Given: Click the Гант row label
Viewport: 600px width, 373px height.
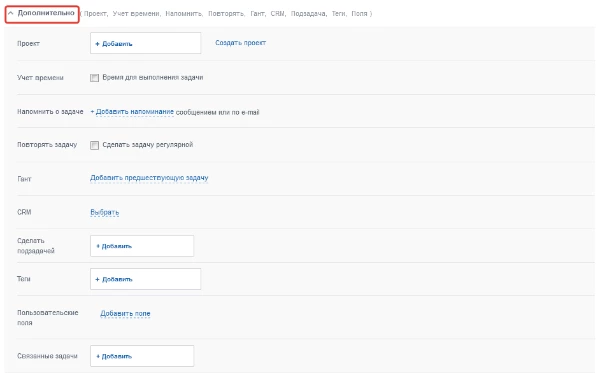Looking at the screenshot, I should [x=24, y=179].
